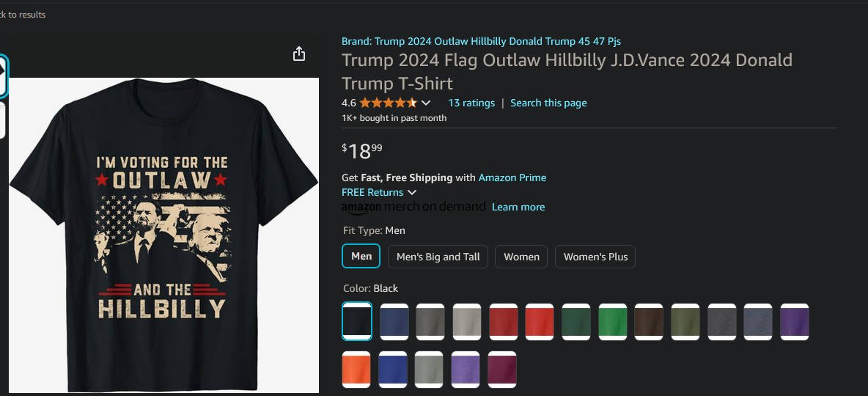
Task: Choose the Women's Plus fit type
Action: [595, 257]
